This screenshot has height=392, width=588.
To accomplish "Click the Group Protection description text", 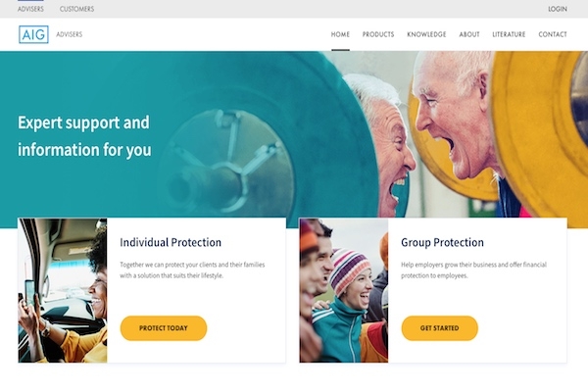I will [x=473, y=270].
